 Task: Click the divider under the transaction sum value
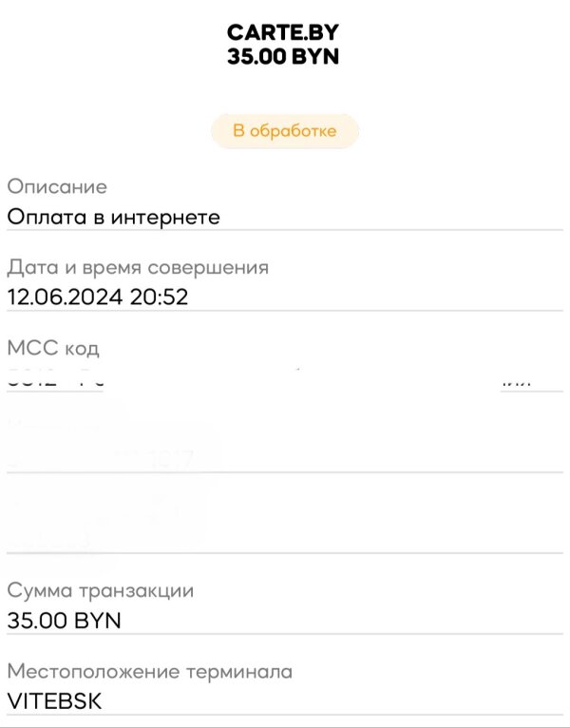click(285, 634)
